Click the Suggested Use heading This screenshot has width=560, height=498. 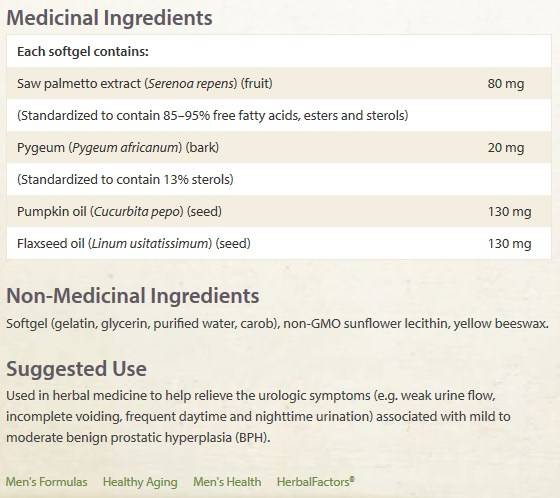[x=76, y=369]
